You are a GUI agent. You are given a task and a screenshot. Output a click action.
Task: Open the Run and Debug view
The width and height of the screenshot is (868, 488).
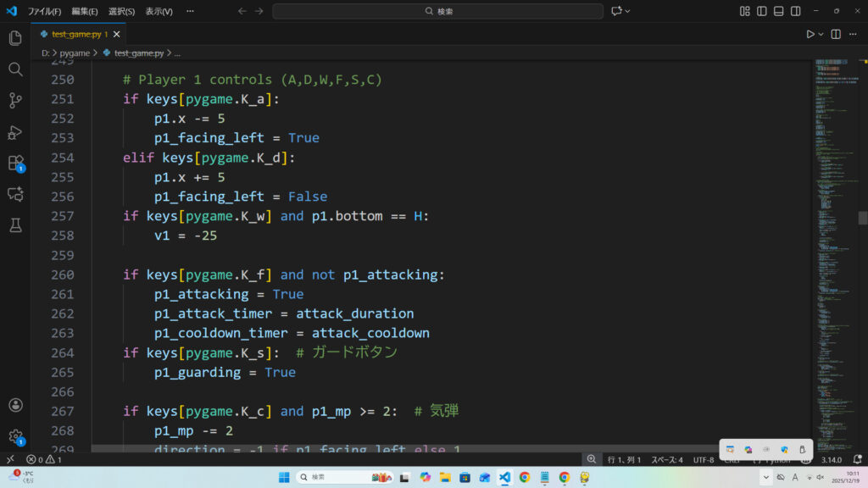(x=14, y=132)
